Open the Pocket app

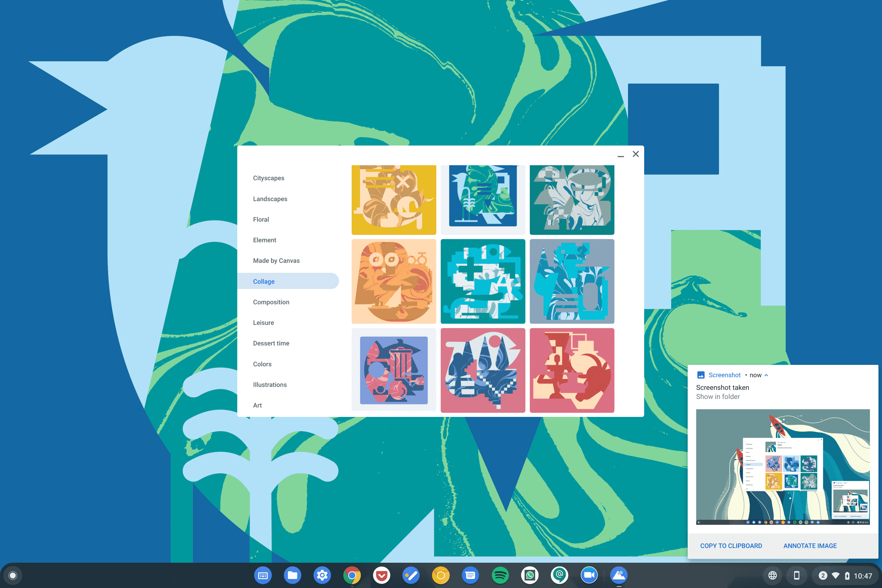[x=381, y=575]
